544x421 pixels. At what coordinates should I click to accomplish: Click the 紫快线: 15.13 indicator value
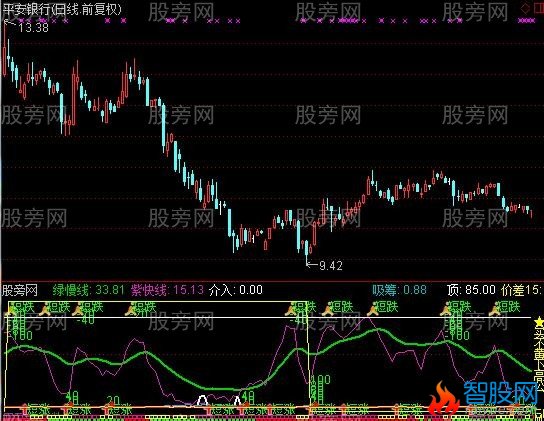pyautogui.click(x=167, y=290)
